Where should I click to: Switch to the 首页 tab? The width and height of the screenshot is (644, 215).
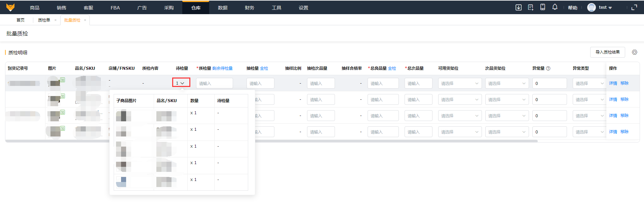pyautogui.click(x=21, y=20)
